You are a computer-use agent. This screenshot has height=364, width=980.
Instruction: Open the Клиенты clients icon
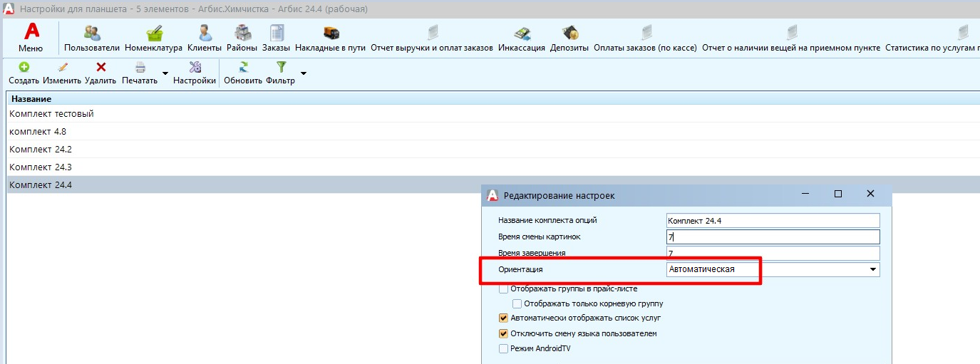coord(205,33)
